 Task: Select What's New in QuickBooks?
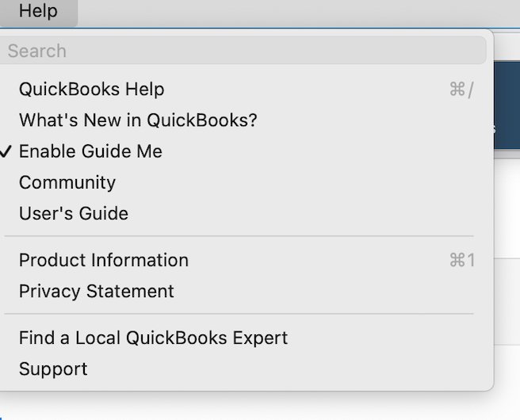138,120
